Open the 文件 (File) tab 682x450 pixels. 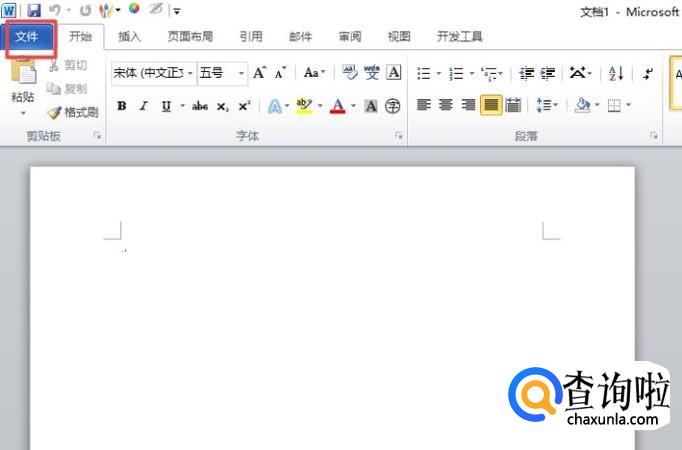27,37
